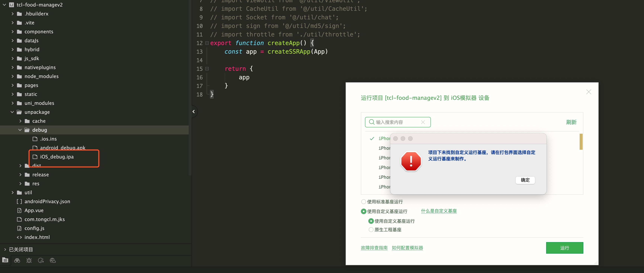
Task: Open the binoculars search panel
Action: 17,260
